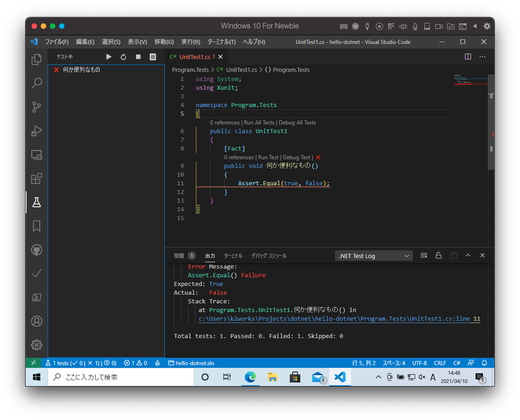Click Run Test code lens link
Screen dimensions: 520x420
pos(268,157)
